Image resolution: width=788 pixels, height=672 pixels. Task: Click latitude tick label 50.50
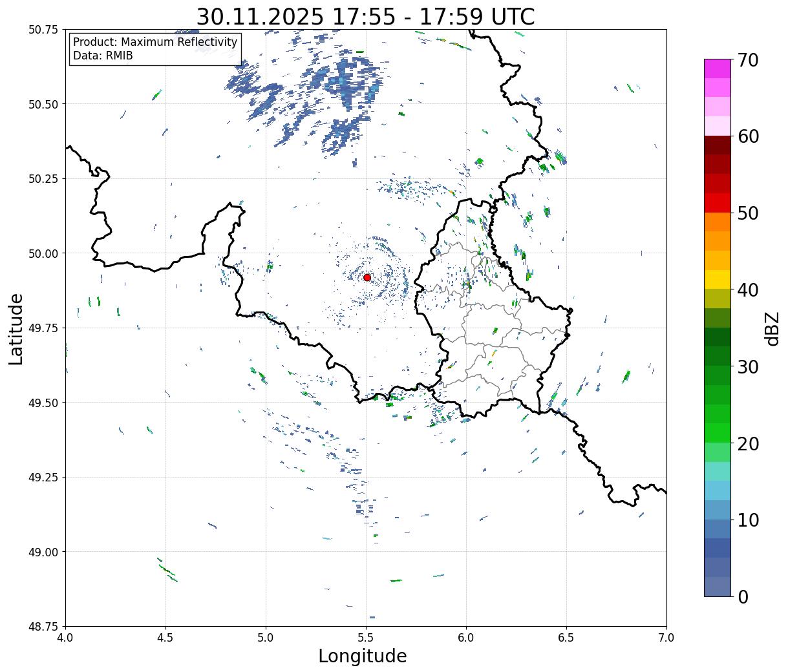pos(44,104)
